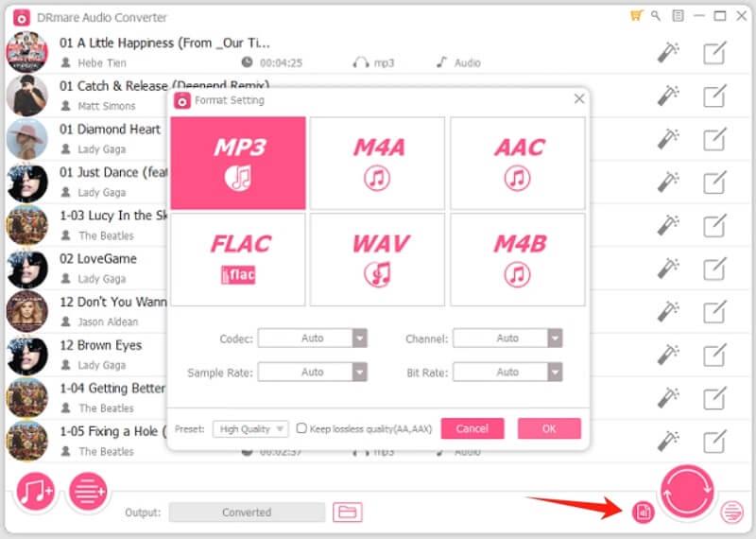Click effects wand for 02 LoveGame row
Screen dimensions: 756x539
(x=668, y=269)
